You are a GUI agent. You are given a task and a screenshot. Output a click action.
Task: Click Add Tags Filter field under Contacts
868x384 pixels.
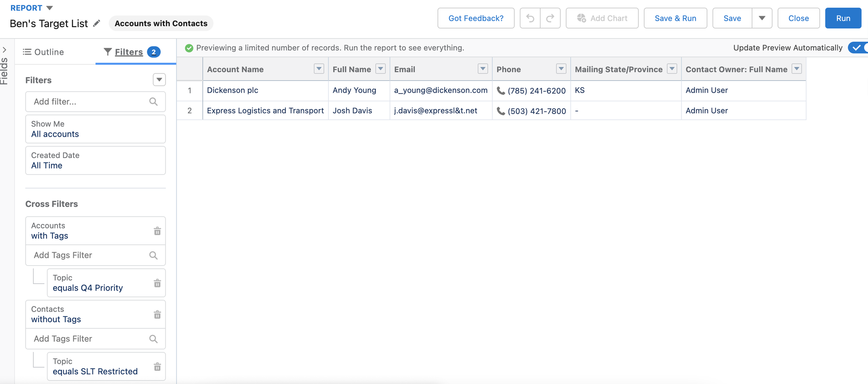[x=95, y=339]
